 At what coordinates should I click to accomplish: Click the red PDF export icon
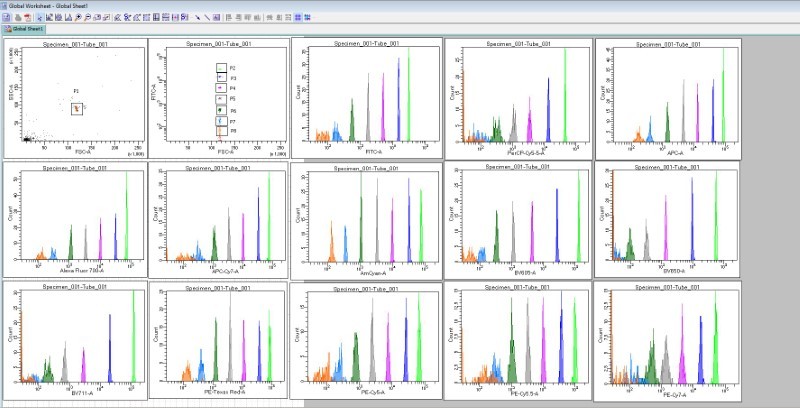(27, 17)
